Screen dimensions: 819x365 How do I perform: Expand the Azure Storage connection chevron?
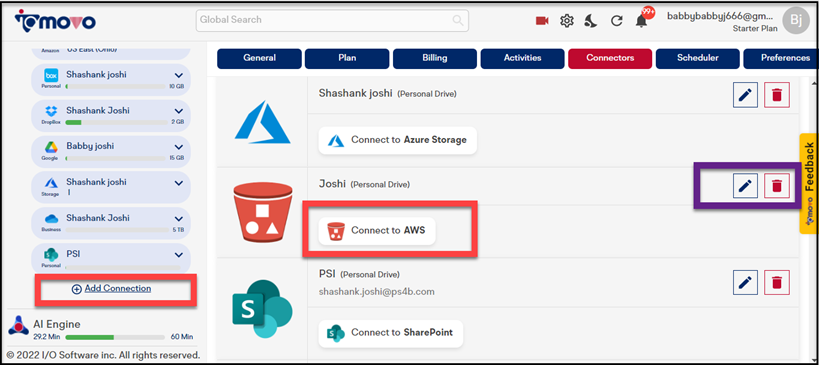pyautogui.click(x=179, y=183)
